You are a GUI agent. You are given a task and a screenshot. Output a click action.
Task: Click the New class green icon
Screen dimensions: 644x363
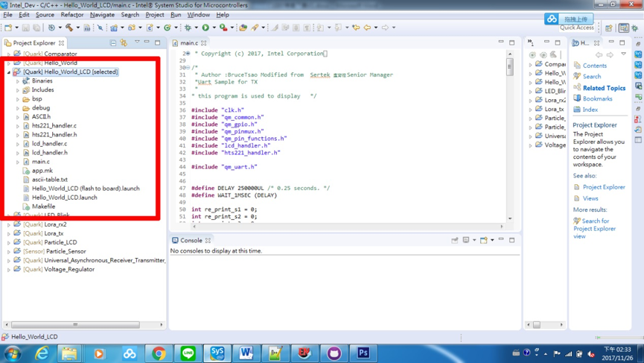coord(168,28)
